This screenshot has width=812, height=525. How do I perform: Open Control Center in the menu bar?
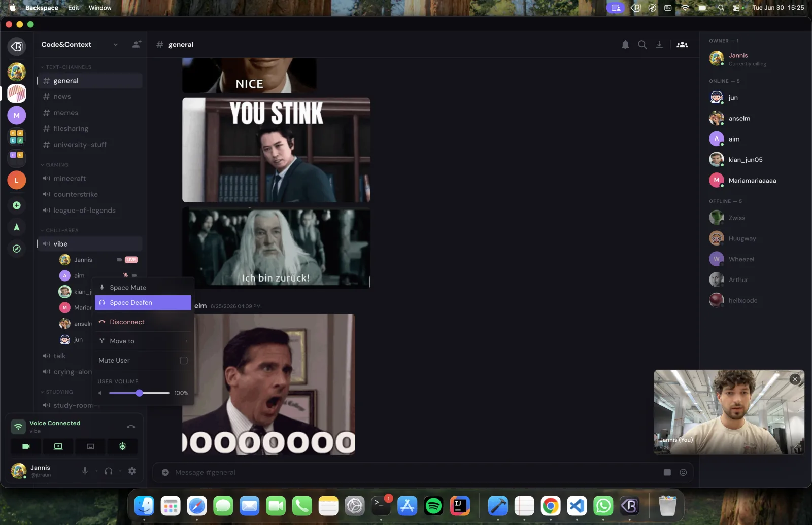pyautogui.click(x=737, y=8)
